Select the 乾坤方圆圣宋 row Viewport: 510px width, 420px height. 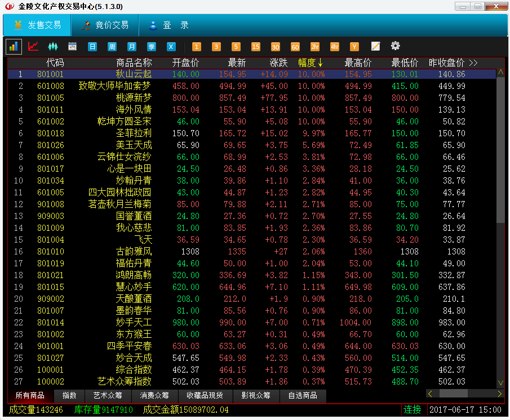point(252,122)
